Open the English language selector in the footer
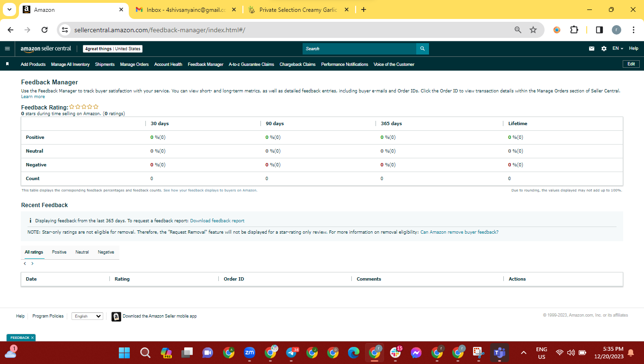Image resolution: width=644 pixels, height=364 pixels. (87, 316)
